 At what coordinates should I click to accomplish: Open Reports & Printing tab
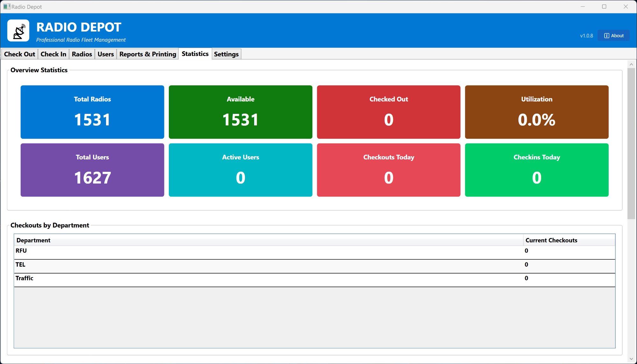[147, 54]
